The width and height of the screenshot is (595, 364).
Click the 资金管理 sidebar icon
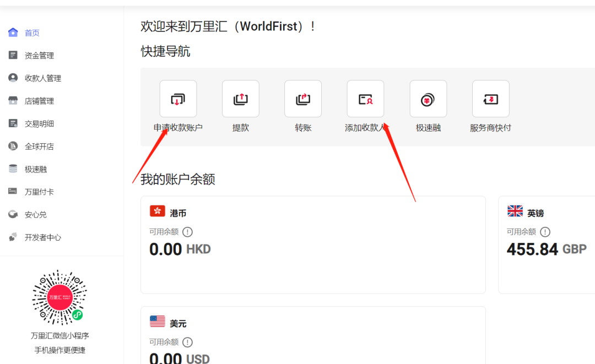click(x=13, y=55)
